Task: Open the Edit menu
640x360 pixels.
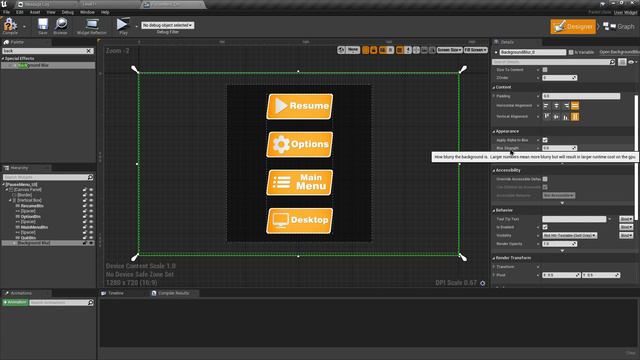Action: pyautogui.click(x=20, y=12)
